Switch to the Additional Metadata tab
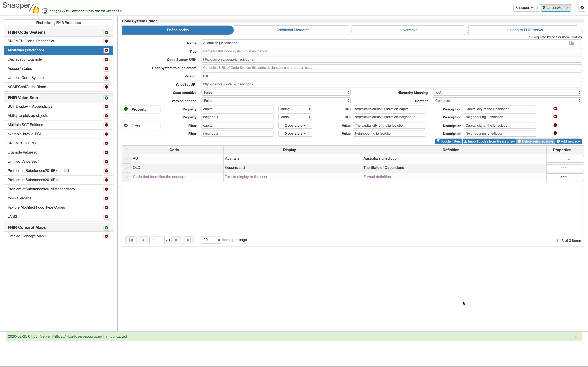The image size is (588, 367). click(292, 30)
